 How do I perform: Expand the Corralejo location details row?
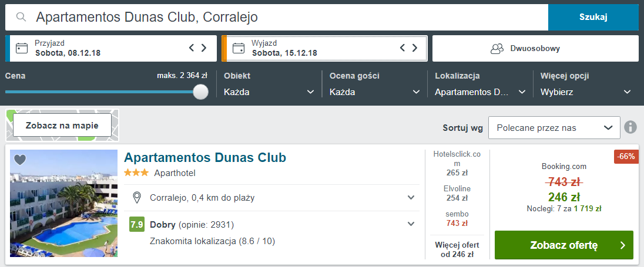(271, 198)
